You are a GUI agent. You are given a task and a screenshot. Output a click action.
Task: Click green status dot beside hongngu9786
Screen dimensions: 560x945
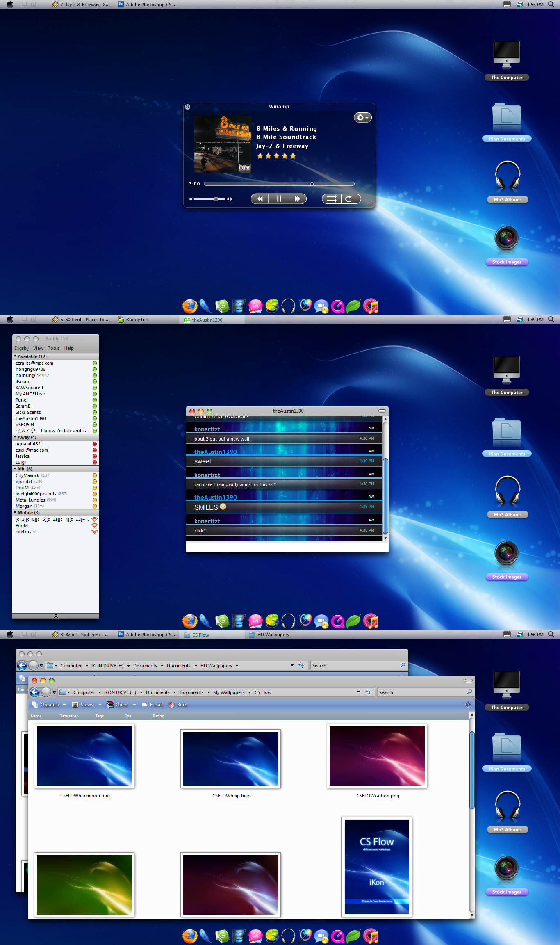95,369
